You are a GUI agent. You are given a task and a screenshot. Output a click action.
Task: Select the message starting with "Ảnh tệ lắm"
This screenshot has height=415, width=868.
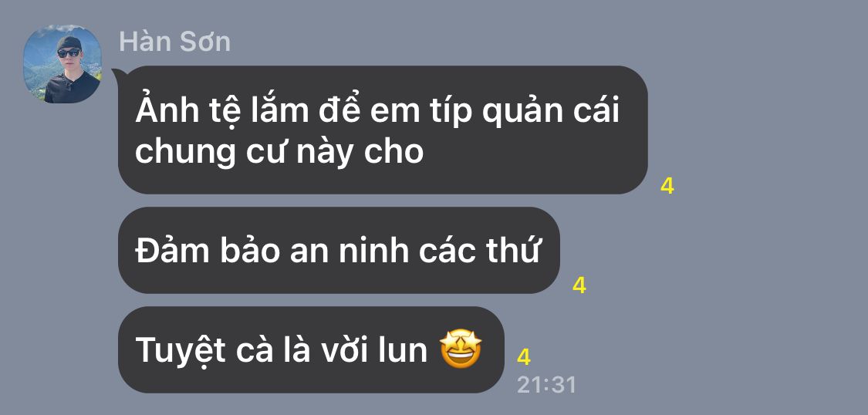pyautogui.click(x=383, y=130)
